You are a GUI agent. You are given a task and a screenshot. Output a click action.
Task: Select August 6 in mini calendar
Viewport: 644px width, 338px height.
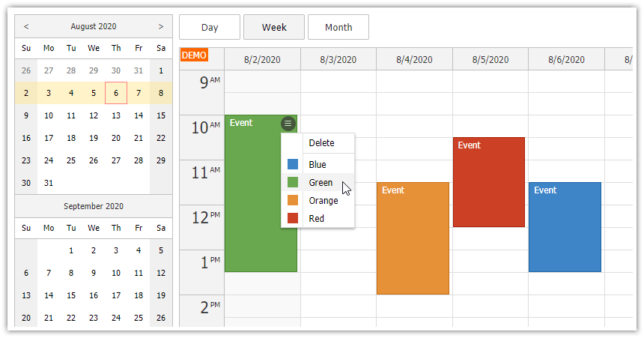click(x=116, y=93)
